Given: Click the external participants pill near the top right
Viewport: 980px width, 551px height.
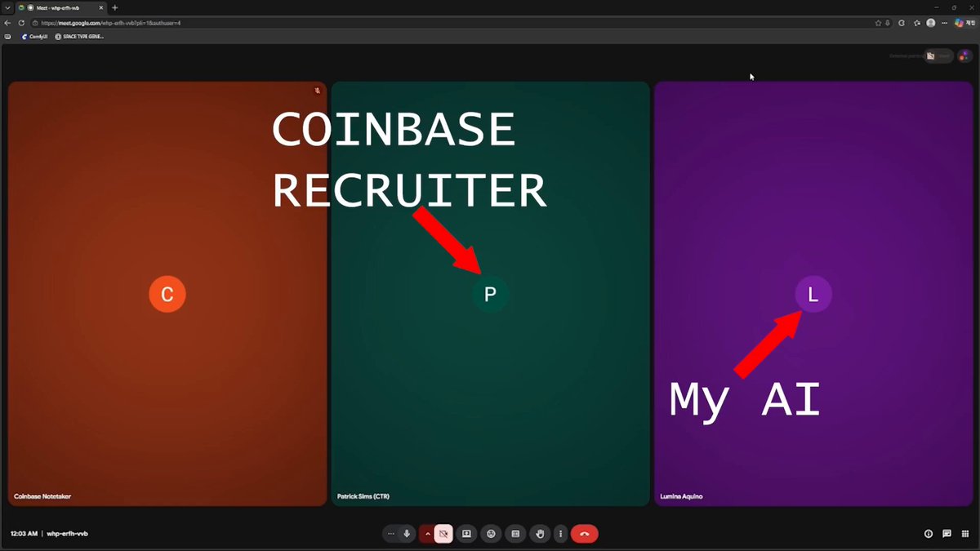Looking at the screenshot, I should [x=938, y=56].
